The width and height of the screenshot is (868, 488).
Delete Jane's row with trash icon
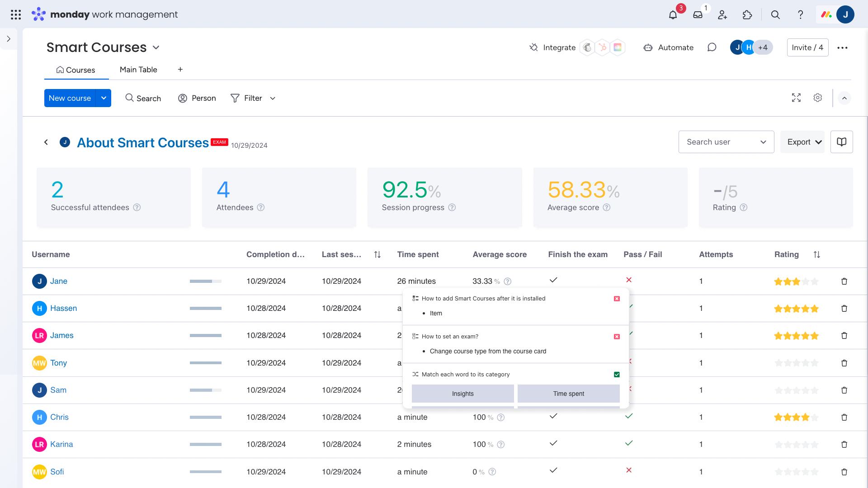[844, 282]
